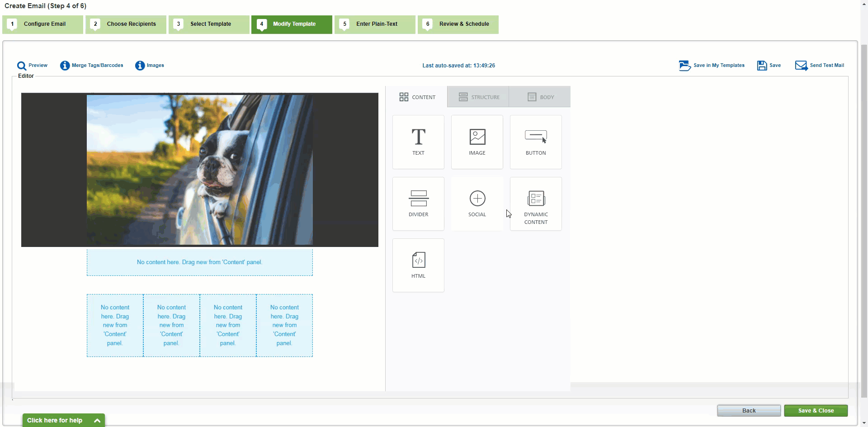Add an HTML content block

pyautogui.click(x=418, y=266)
